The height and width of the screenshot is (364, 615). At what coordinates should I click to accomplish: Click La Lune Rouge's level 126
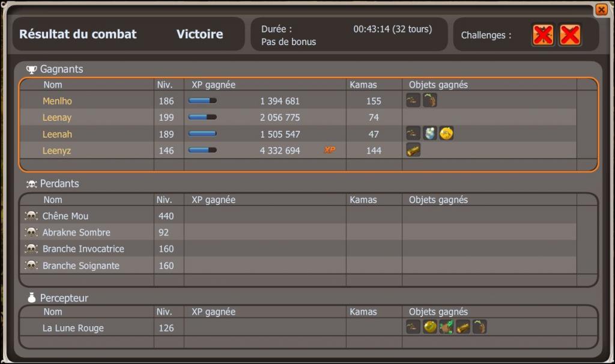pyautogui.click(x=166, y=329)
